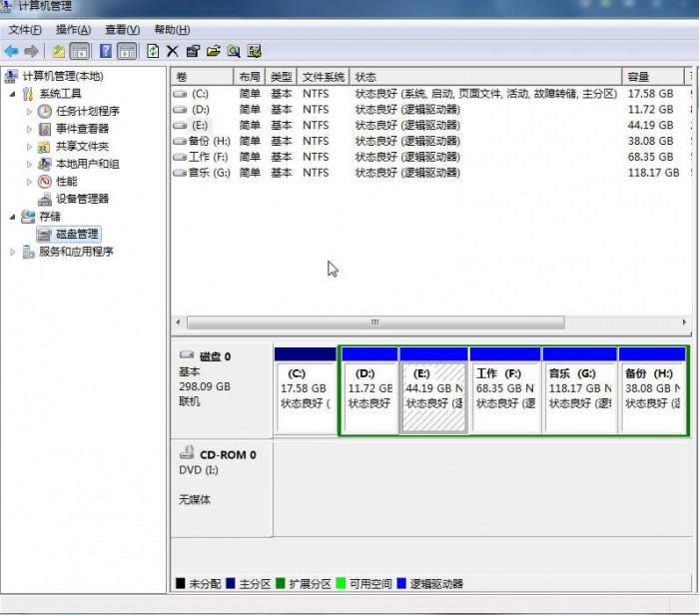This screenshot has height=616, width=700.
Task: Click the Up one level folder icon
Action: click(59, 50)
